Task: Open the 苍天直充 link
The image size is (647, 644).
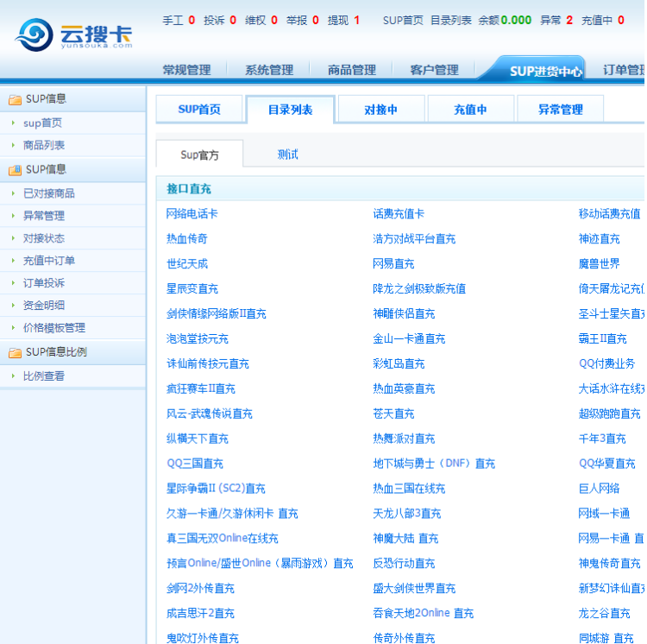Action: 393,414
